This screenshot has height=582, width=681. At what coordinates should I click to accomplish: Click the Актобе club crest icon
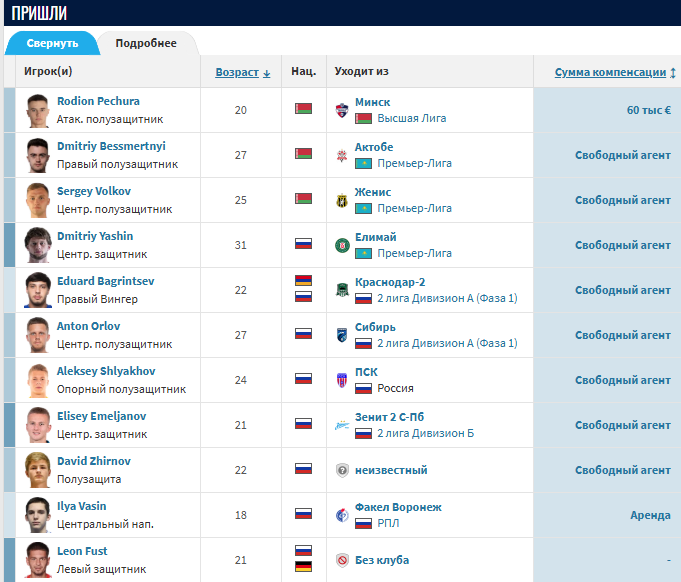point(342,155)
